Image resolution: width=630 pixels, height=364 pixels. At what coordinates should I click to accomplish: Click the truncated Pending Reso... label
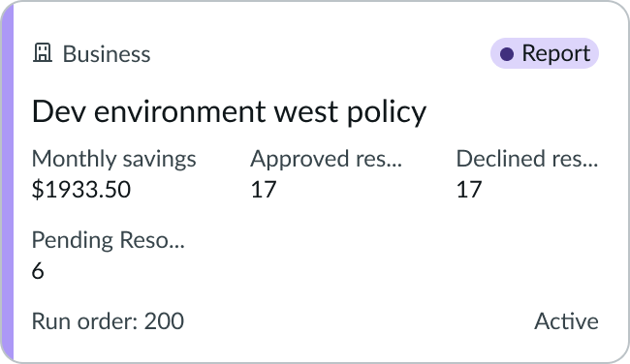[109, 240]
